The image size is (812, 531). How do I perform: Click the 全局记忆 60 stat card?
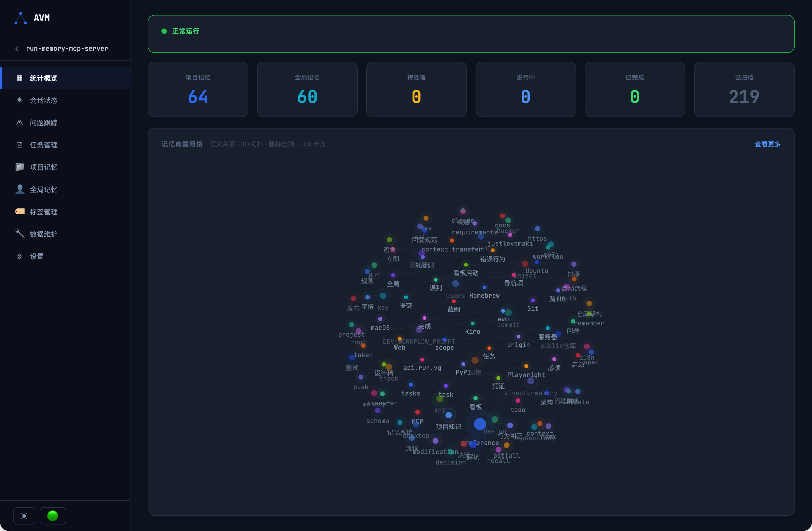307,89
